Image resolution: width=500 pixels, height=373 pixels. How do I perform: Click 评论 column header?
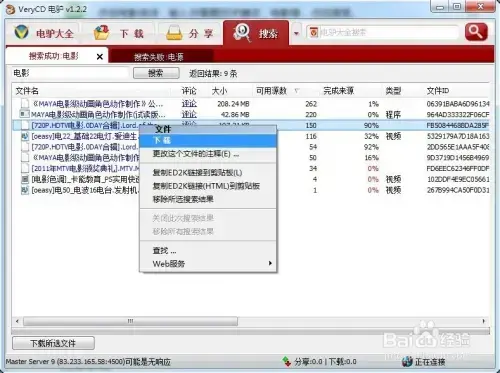tap(189, 91)
